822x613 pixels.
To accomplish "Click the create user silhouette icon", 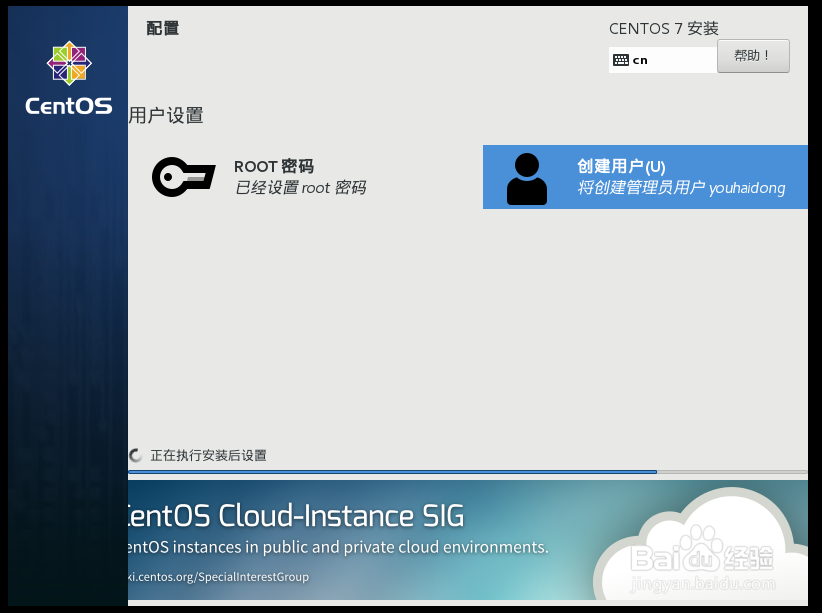I will tap(526, 179).
